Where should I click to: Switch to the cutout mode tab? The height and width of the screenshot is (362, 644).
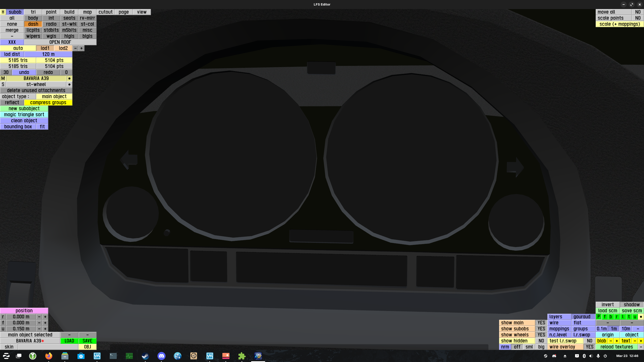point(105,12)
